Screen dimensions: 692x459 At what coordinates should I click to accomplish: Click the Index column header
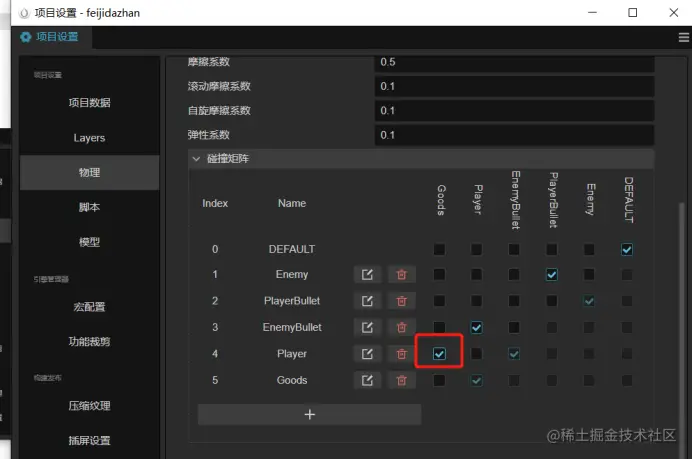215,203
